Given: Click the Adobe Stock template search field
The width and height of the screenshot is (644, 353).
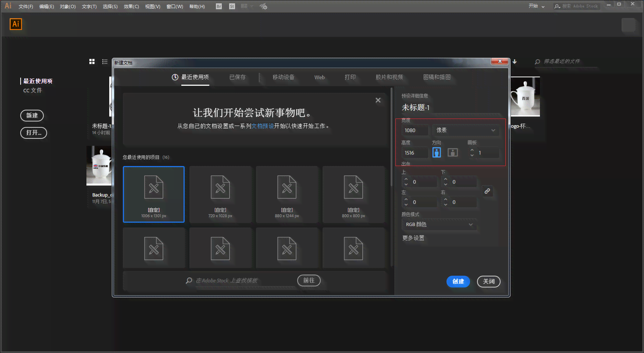Looking at the screenshot, I should point(245,280).
